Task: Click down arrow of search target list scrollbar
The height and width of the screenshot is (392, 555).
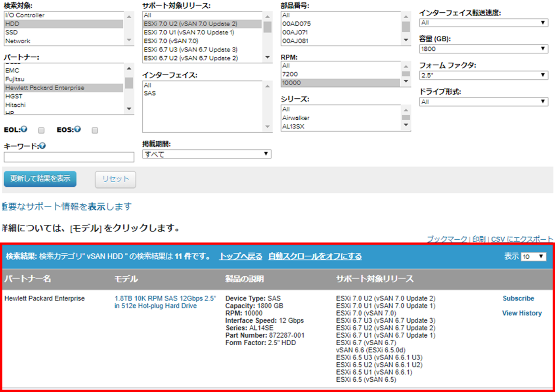Action: [129, 40]
